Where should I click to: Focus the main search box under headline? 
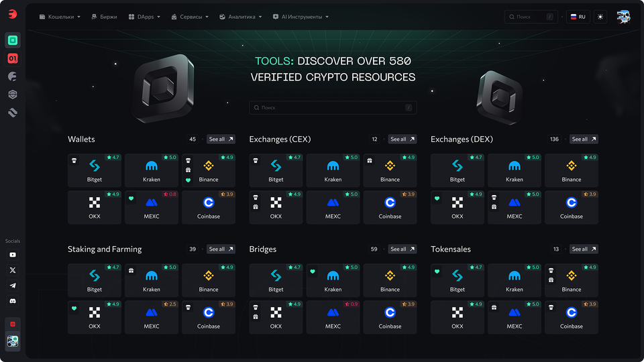click(x=333, y=107)
